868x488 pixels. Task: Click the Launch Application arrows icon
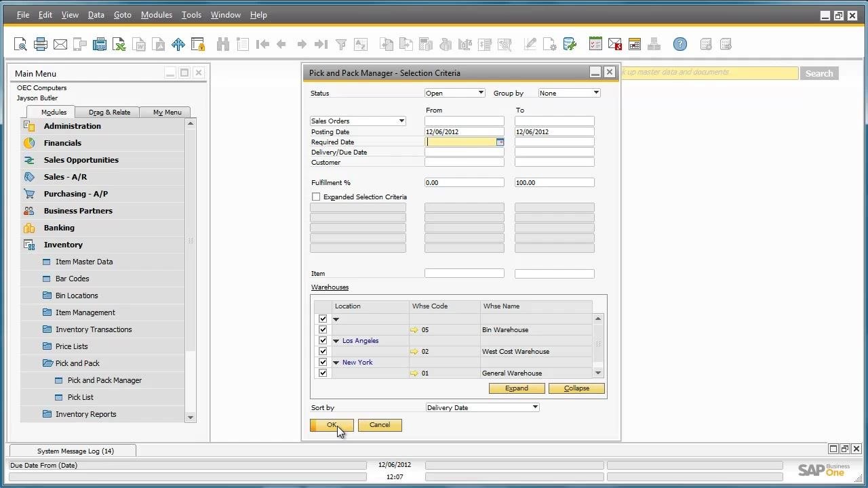(x=178, y=45)
